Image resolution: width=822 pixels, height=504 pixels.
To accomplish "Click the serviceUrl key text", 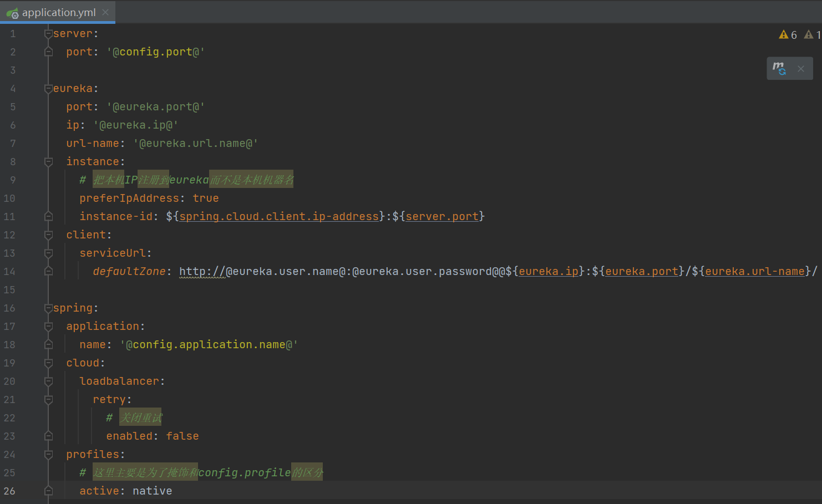I will point(113,253).
